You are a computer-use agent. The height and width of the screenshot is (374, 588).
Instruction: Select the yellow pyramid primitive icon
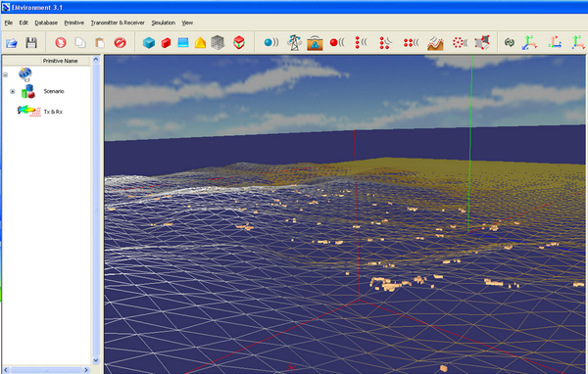point(200,43)
